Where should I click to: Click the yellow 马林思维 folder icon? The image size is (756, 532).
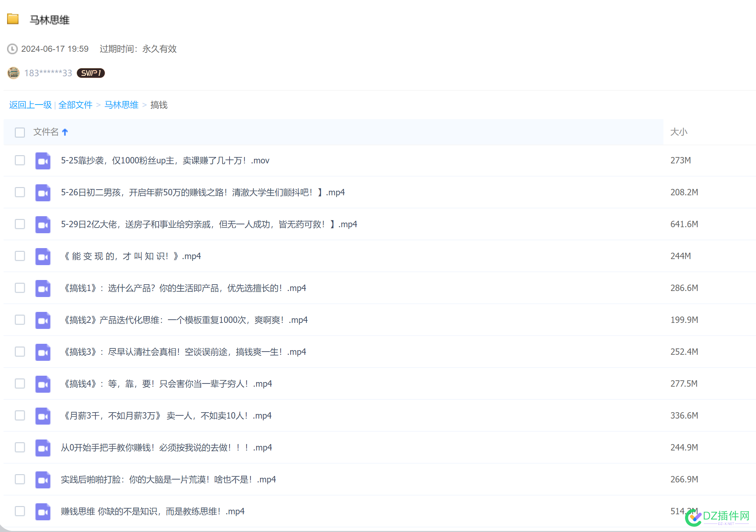click(x=13, y=19)
